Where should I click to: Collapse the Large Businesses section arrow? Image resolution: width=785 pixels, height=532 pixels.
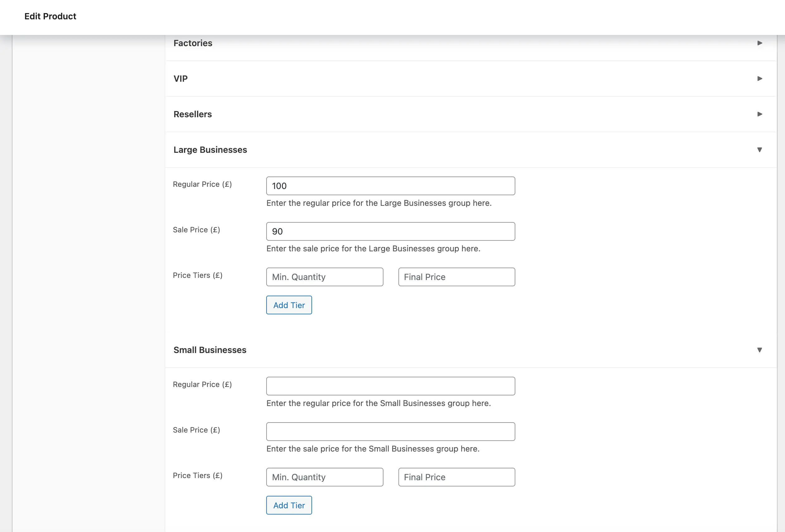(760, 150)
